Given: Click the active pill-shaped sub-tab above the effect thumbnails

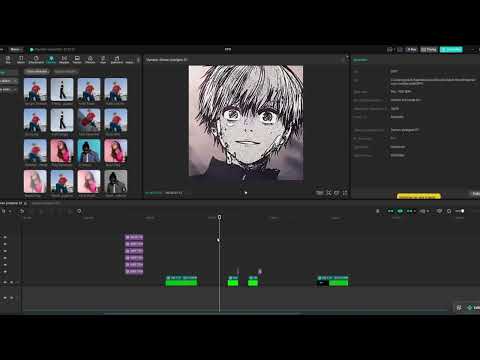Looking at the screenshot, I should [x=37, y=71].
